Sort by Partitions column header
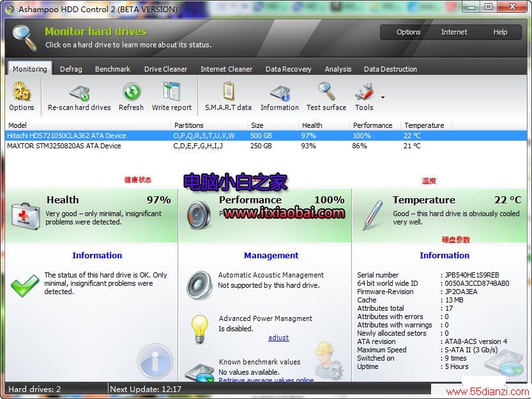 pyautogui.click(x=209, y=125)
